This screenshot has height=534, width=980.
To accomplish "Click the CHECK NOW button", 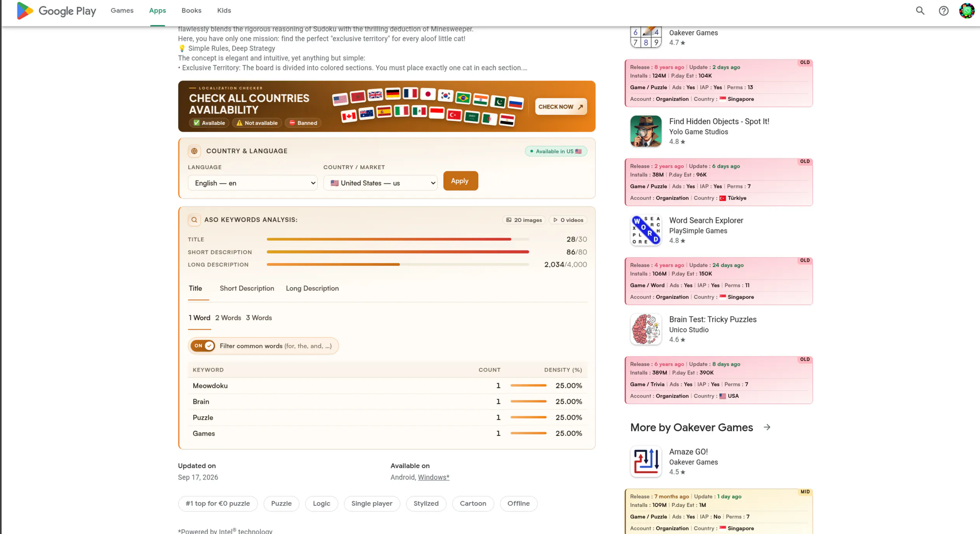I will [561, 107].
